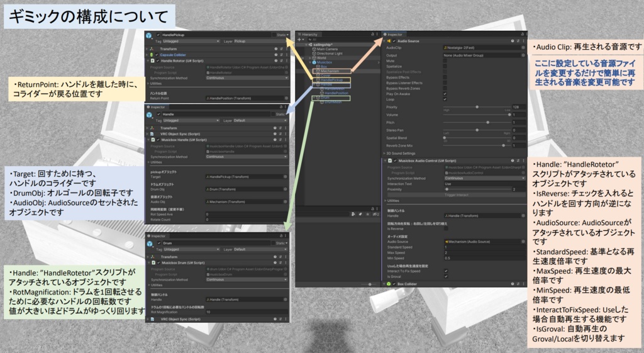Image resolution: width=644 pixels, height=353 pixels.
Task: Open presets for Handle Rotetor script
Action: tap(281, 61)
